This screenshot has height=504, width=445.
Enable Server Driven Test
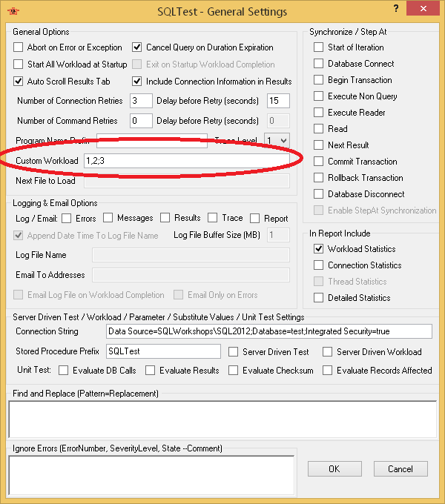point(234,352)
